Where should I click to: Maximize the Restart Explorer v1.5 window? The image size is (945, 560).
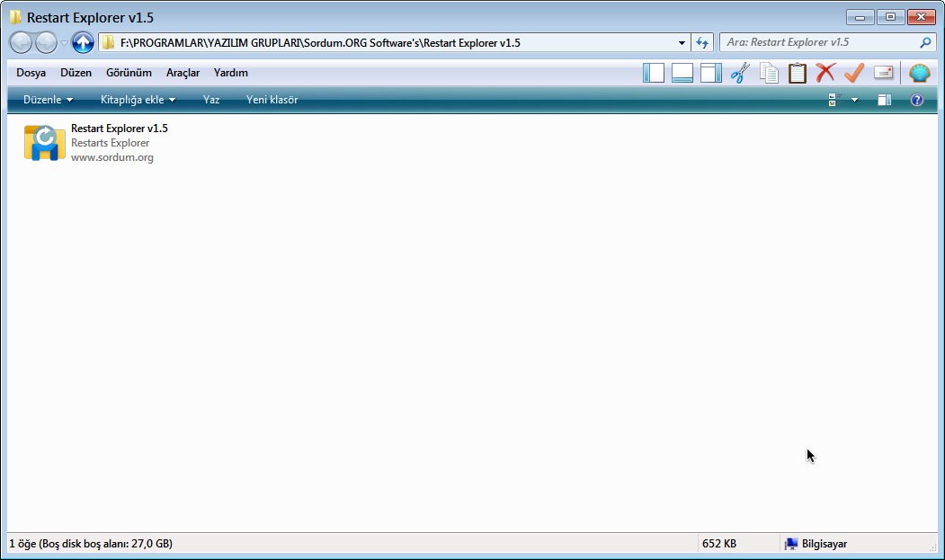(x=890, y=17)
